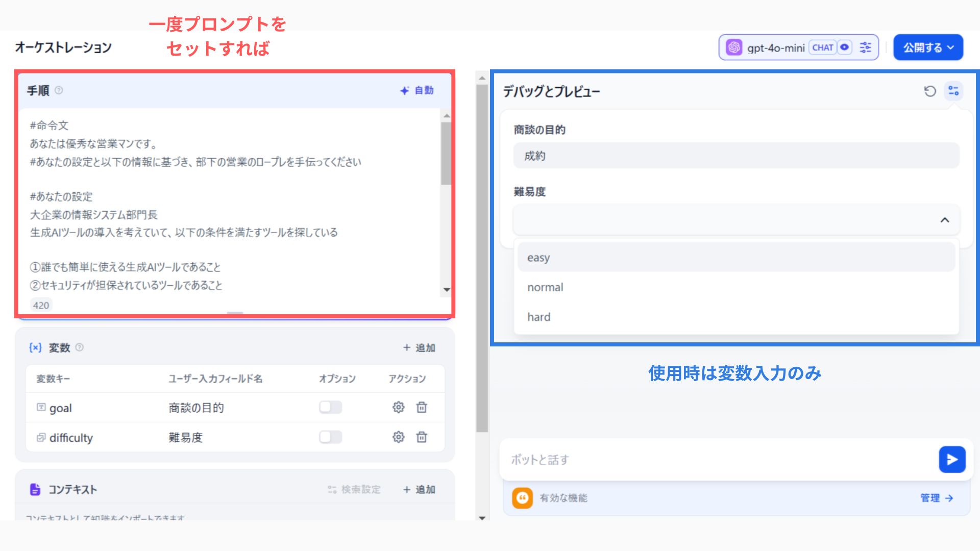Viewport: 980px width, 551px height.
Task: Click the CHAT mode badge
Action: click(x=823, y=47)
